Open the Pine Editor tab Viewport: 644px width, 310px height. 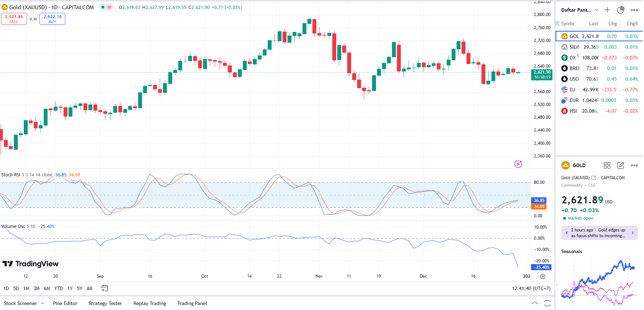point(65,303)
